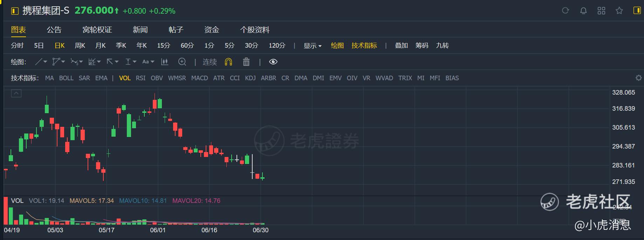Enable the BOLL indicator

[x=66, y=78]
